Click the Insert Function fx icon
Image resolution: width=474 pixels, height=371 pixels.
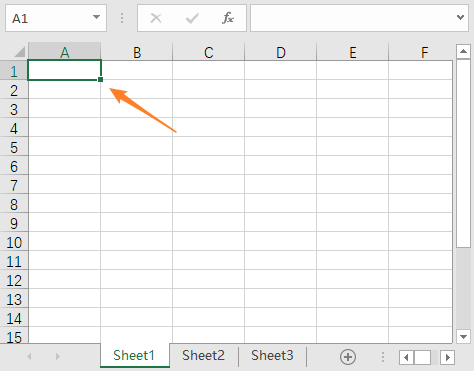pos(228,18)
